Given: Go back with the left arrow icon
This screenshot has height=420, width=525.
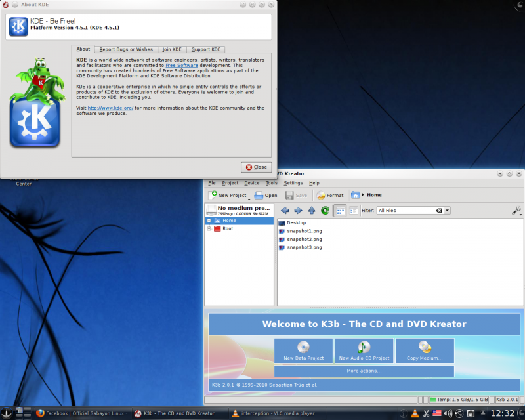Looking at the screenshot, I should pos(284,211).
